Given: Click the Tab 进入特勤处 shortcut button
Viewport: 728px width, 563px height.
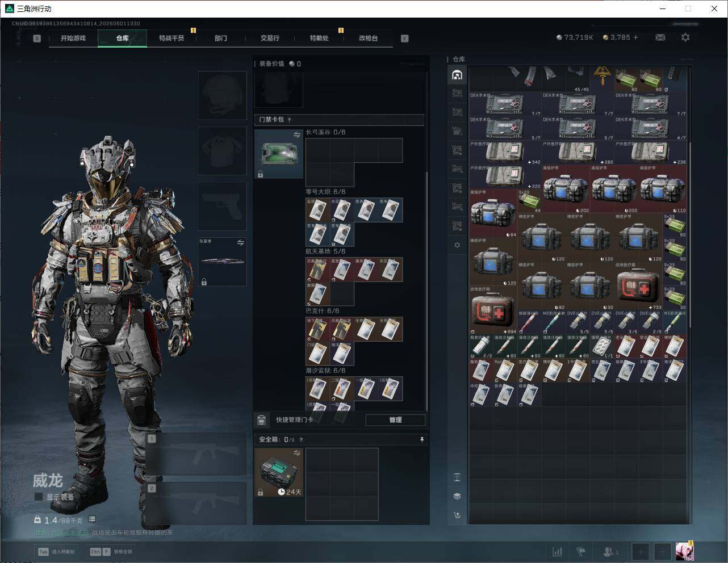Looking at the screenshot, I should click(x=57, y=552).
